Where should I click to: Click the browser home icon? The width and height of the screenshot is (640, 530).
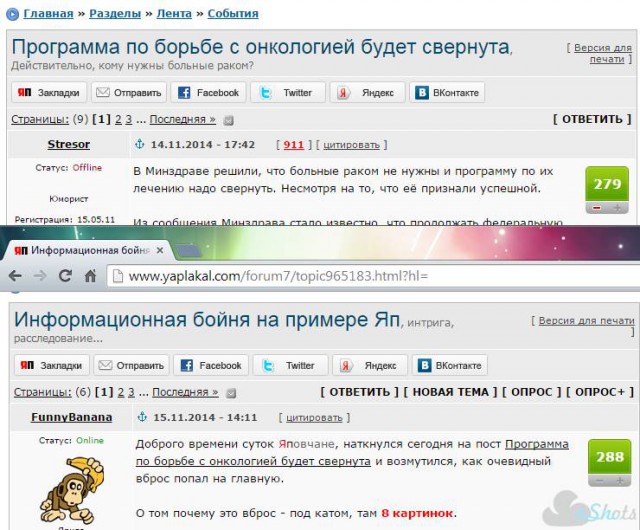click(x=90, y=276)
